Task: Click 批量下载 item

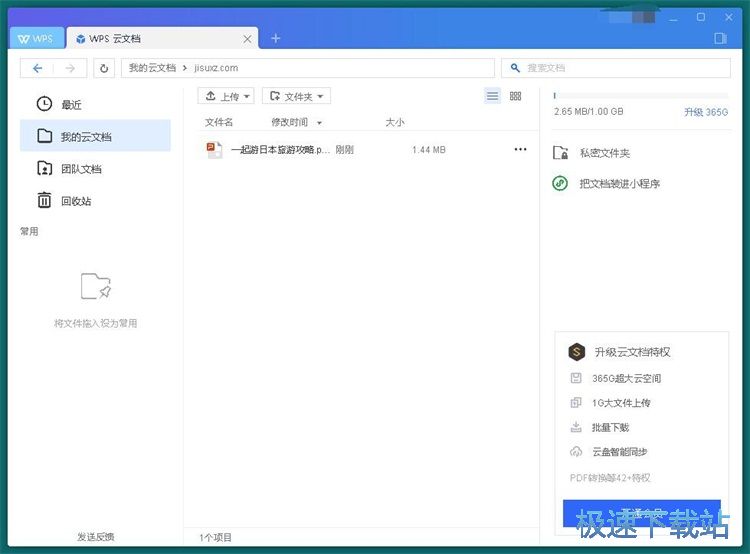Action: point(610,427)
